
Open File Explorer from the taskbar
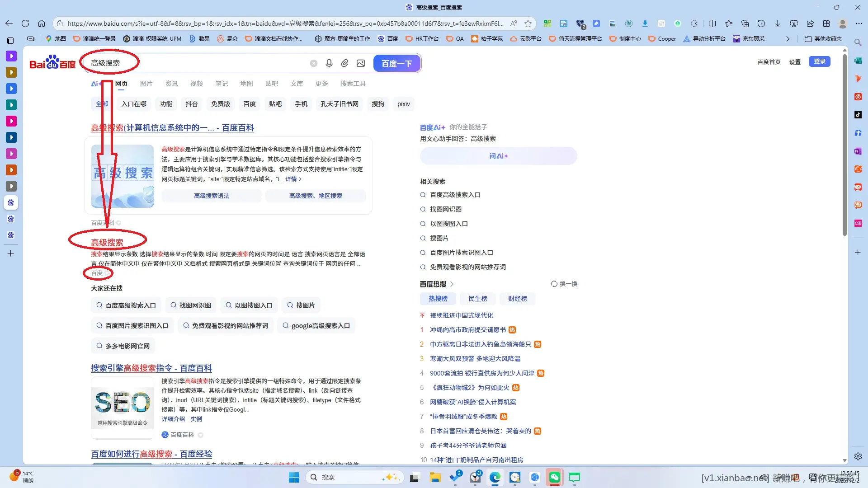click(x=435, y=478)
